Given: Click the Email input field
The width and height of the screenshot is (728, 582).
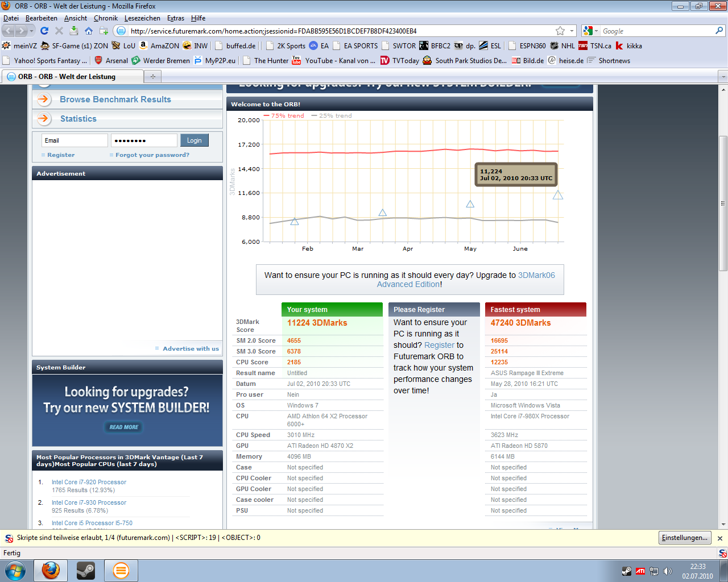Looking at the screenshot, I should tap(75, 140).
